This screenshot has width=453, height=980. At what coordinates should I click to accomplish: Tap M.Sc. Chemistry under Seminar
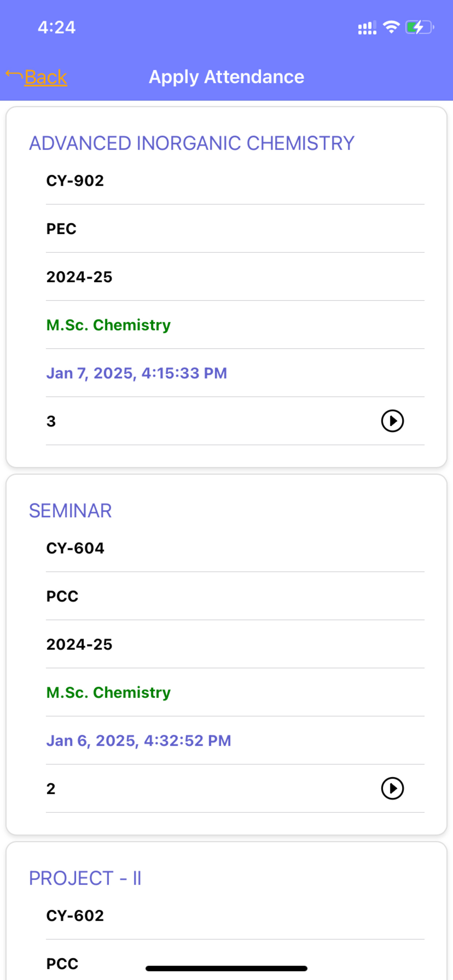[108, 692]
